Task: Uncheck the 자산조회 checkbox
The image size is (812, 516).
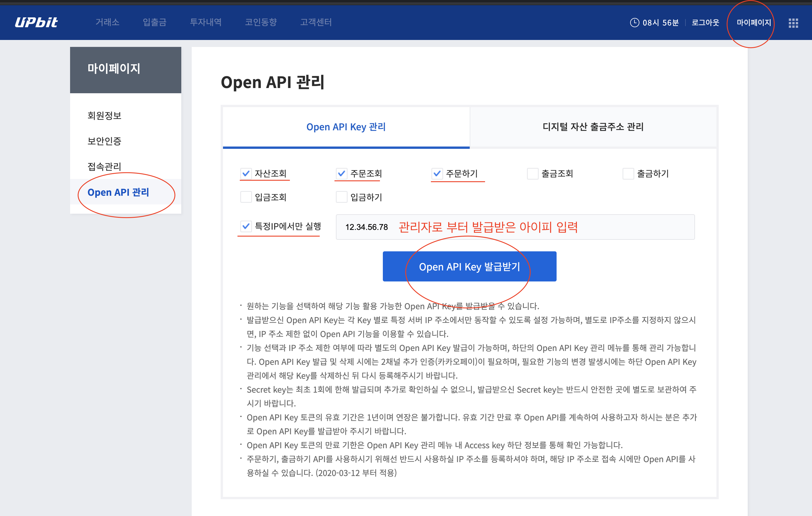Action: pyautogui.click(x=246, y=173)
